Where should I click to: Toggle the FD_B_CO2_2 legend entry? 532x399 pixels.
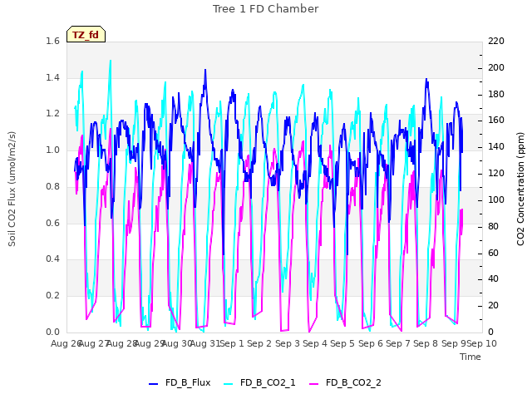346,382
